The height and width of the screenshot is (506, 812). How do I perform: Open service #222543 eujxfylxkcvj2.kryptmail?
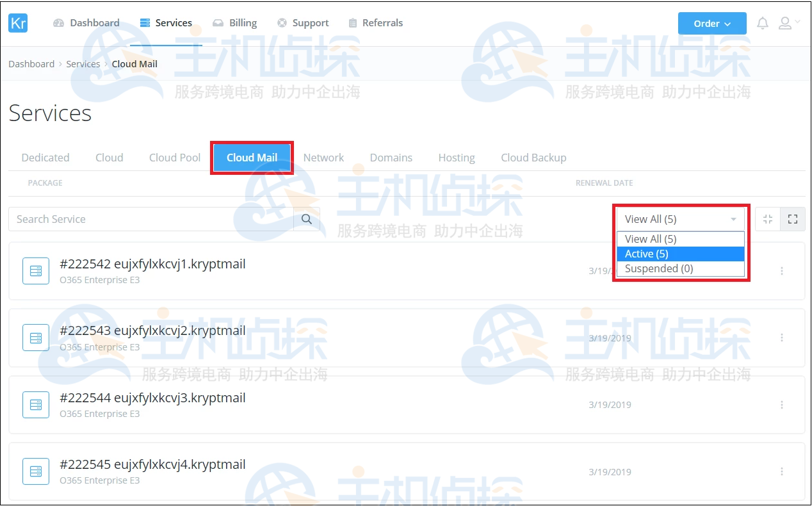pyautogui.click(x=152, y=331)
